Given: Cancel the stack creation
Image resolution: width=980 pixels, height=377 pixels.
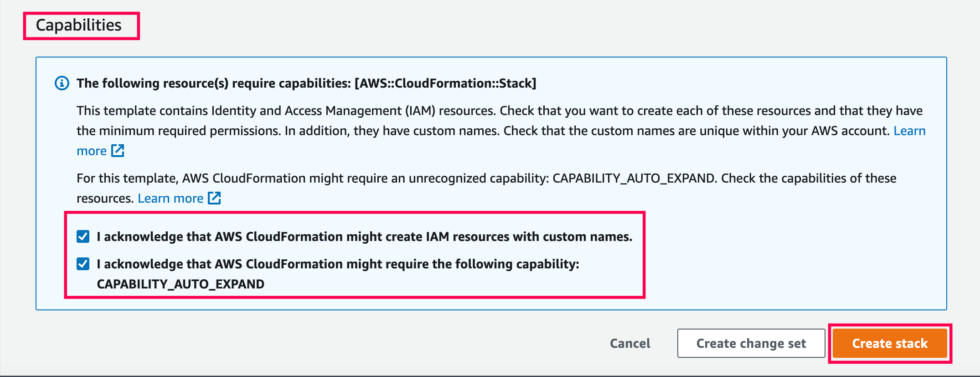Looking at the screenshot, I should point(630,343).
